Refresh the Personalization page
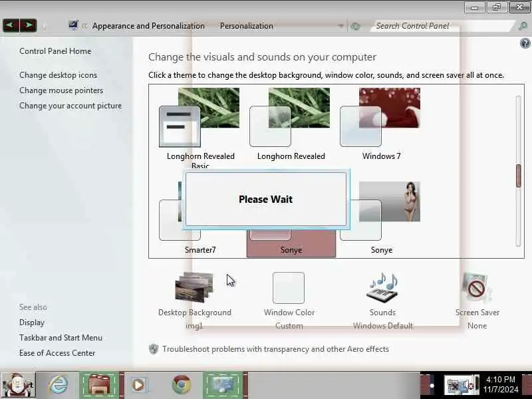Screen dimensions: 532x399 point(356,26)
